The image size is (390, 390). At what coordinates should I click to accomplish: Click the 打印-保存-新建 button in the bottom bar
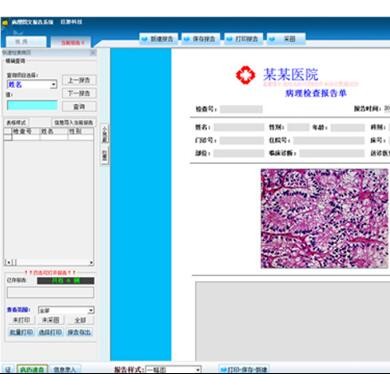click(x=244, y=369)
